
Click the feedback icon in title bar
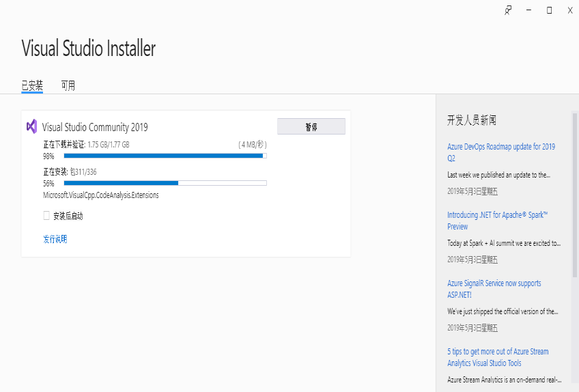pyautogui.click(x=508, y=10)
